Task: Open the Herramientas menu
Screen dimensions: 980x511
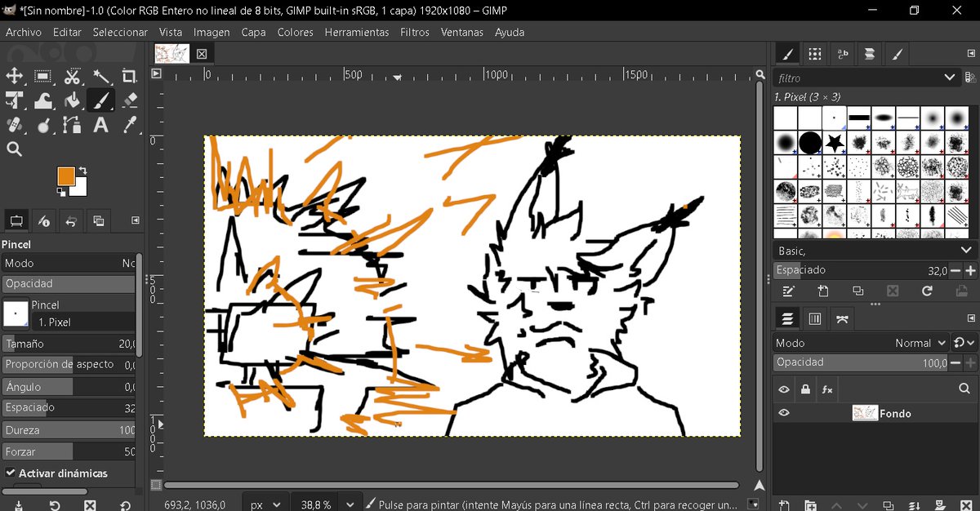Action: 357,32
